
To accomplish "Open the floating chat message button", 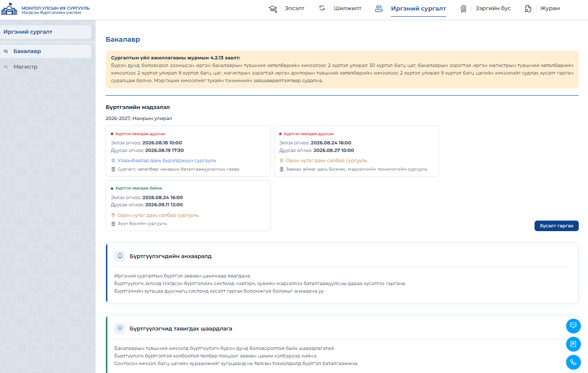I will [x=573, y=326].
